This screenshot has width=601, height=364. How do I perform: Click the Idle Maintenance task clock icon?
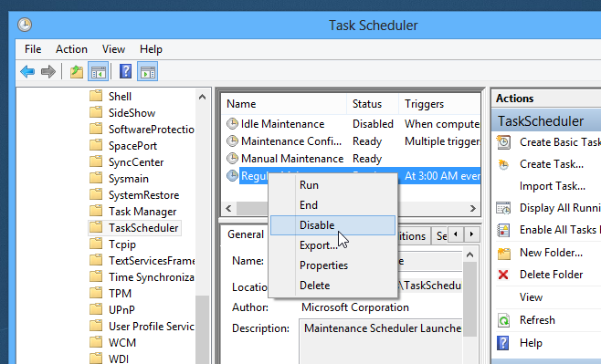click(232, 124)
